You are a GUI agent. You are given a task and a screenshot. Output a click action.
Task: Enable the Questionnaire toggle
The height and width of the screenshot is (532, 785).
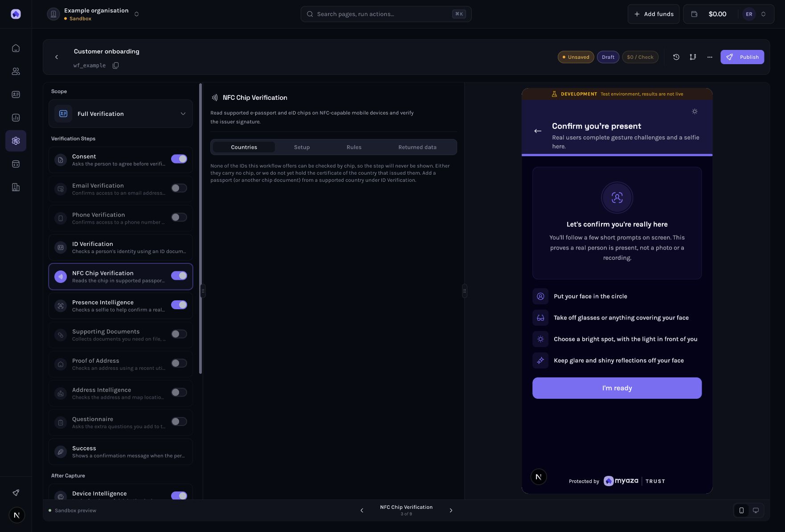click(x=179, y=422)
